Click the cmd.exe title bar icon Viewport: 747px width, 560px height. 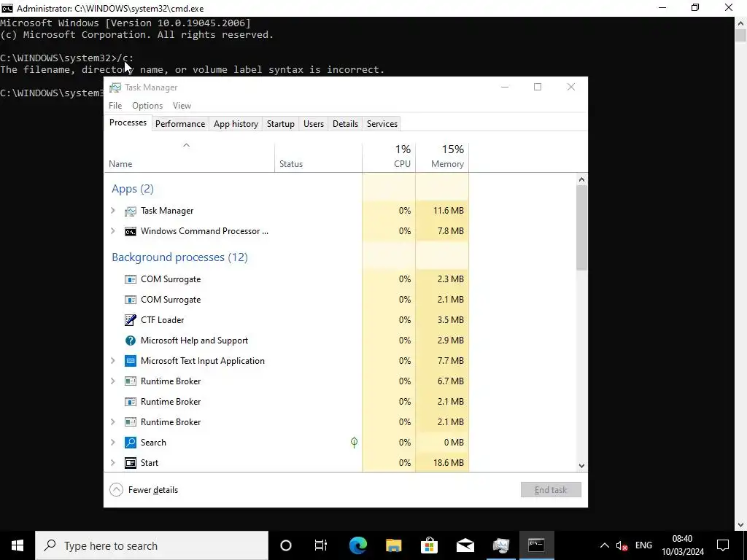click(x=7, y=8)
